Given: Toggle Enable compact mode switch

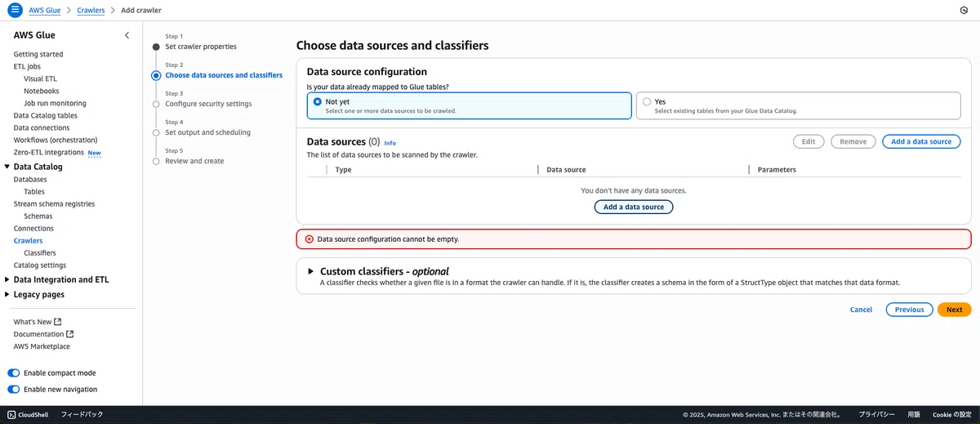Looking at the screenshot, I should tap(14, 373).
